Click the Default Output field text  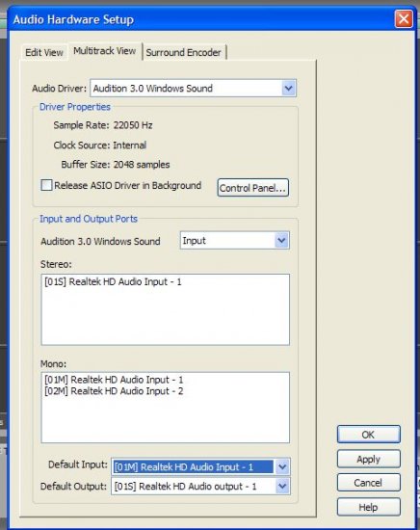(185, 487)
